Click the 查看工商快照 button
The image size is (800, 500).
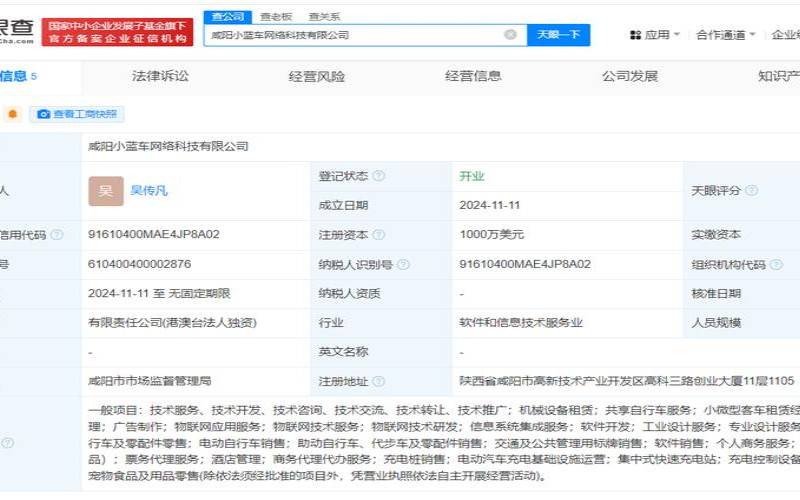pyautogui.click(x=77, y=114)
